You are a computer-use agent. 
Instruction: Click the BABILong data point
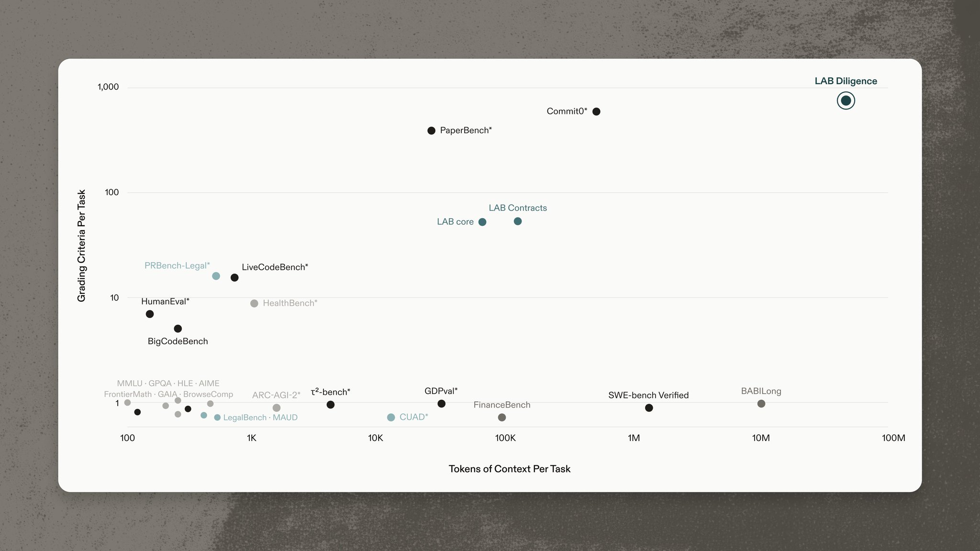[761, 404]
